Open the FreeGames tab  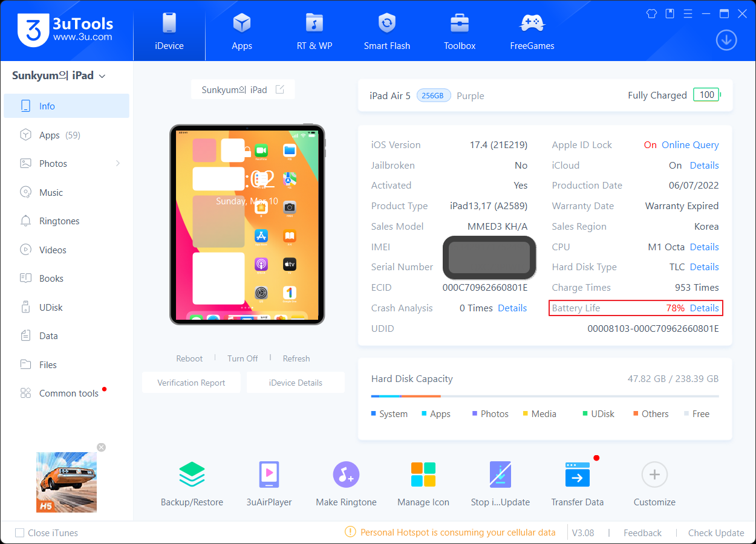532,30
